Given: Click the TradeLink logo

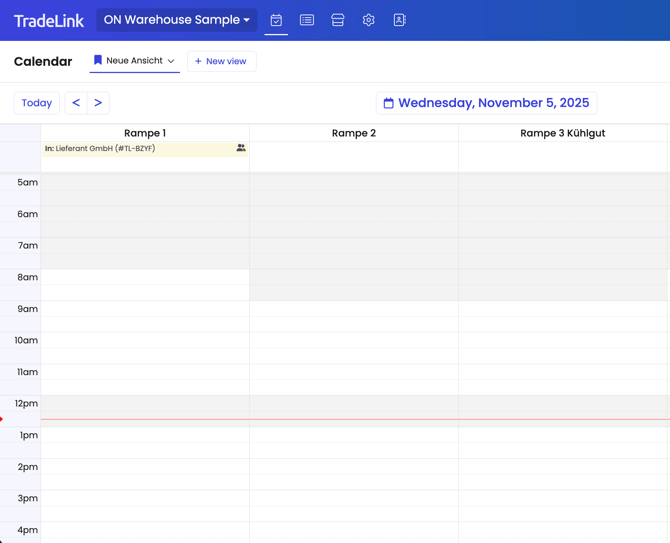Looking at the screenshot, I should click(49, 21).
